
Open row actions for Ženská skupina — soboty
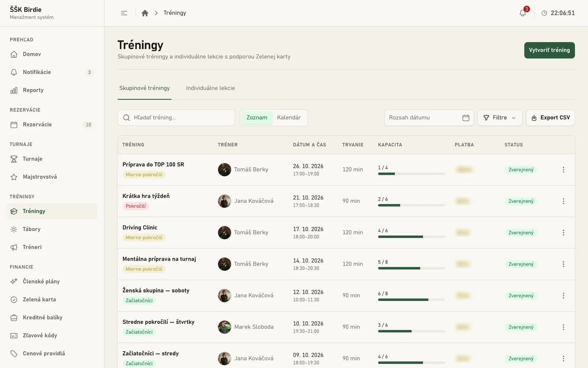563,296
